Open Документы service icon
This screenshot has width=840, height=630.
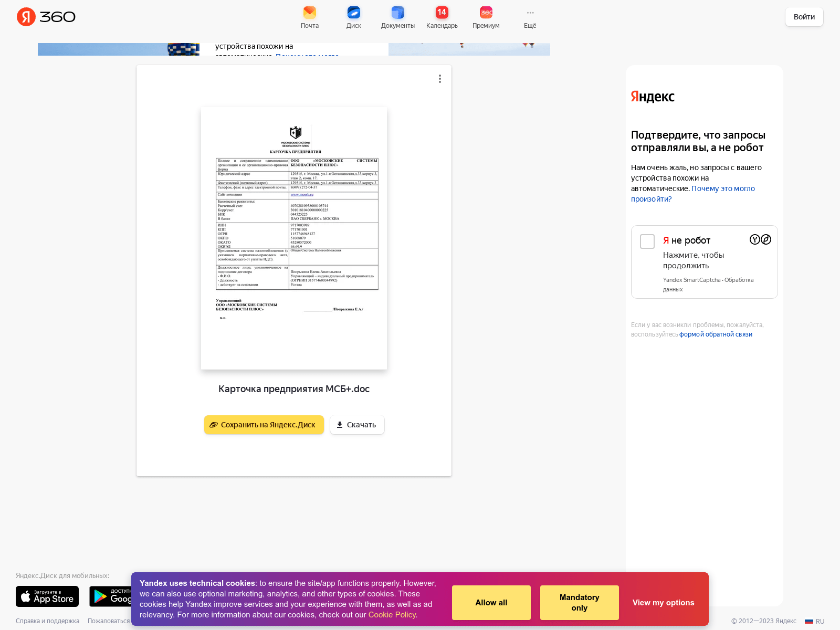pos(398,17)
